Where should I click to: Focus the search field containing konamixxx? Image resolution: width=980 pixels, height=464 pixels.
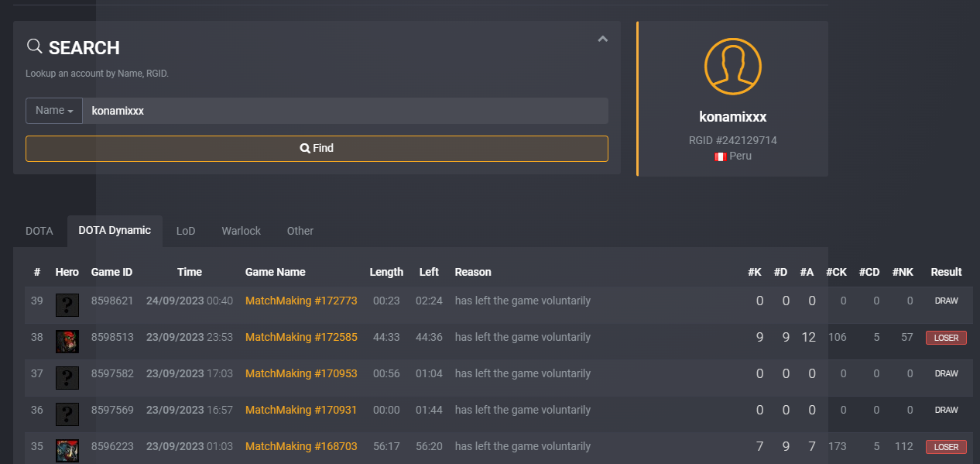coord(345,111)
